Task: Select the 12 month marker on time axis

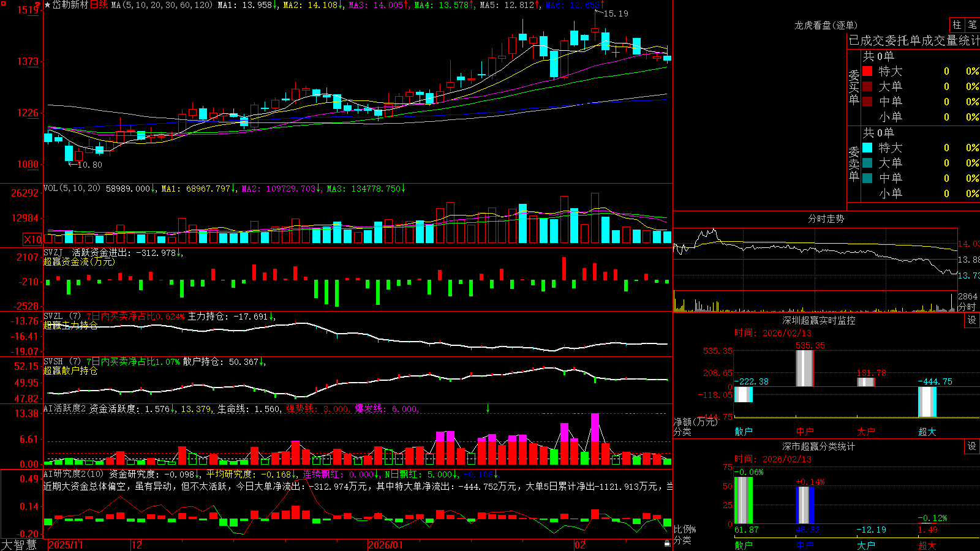Action: click(x=137, y=545)
